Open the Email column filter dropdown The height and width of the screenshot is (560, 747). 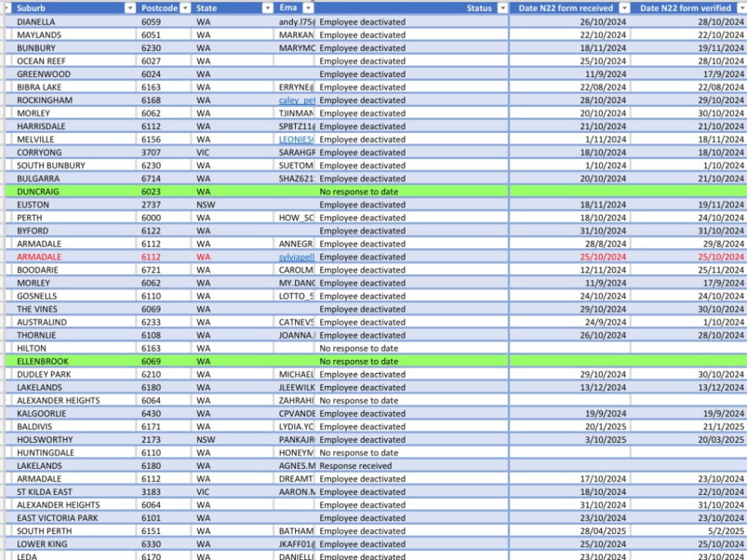(309, 8)
